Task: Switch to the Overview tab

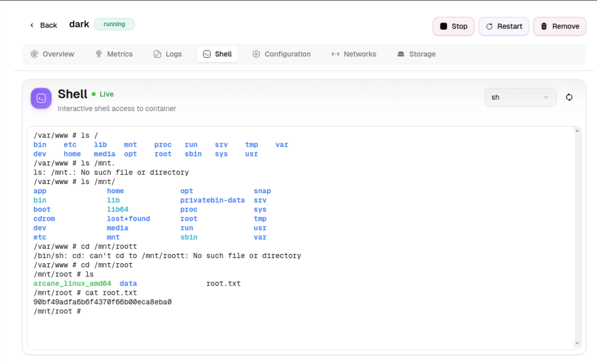Action: (53, 54)
